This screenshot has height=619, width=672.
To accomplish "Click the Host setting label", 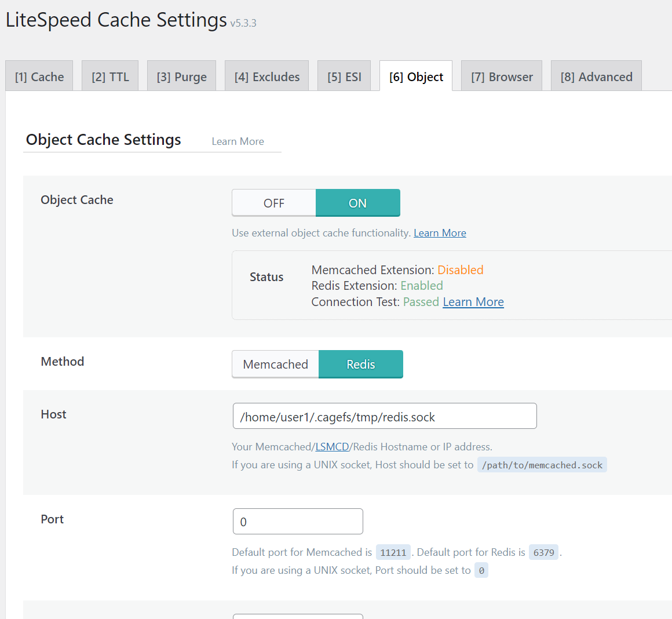I will pos(53,414).
